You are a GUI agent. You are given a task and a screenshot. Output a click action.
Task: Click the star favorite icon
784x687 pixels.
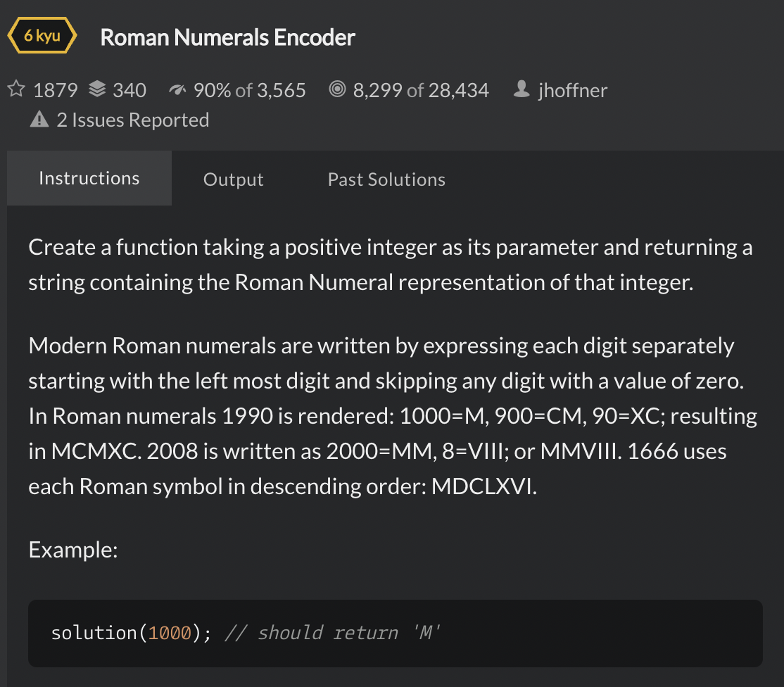16,89
